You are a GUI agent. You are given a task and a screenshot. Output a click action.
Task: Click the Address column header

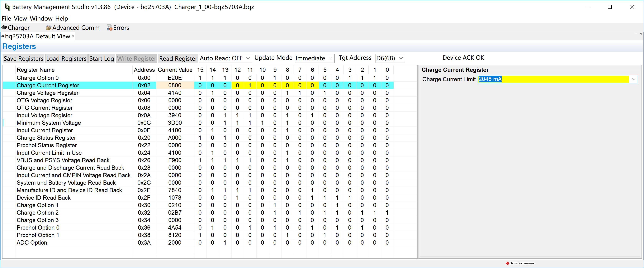click(144, 70)
